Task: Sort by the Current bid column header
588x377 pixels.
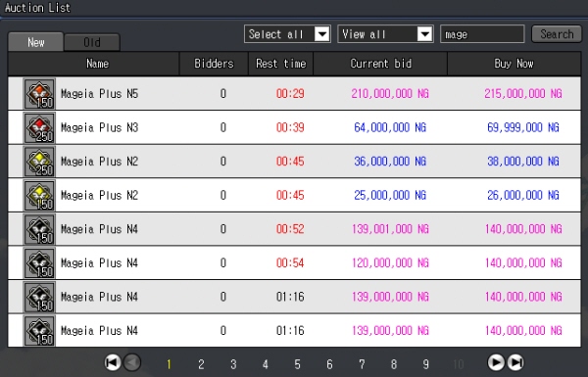Action: point(380,64)
